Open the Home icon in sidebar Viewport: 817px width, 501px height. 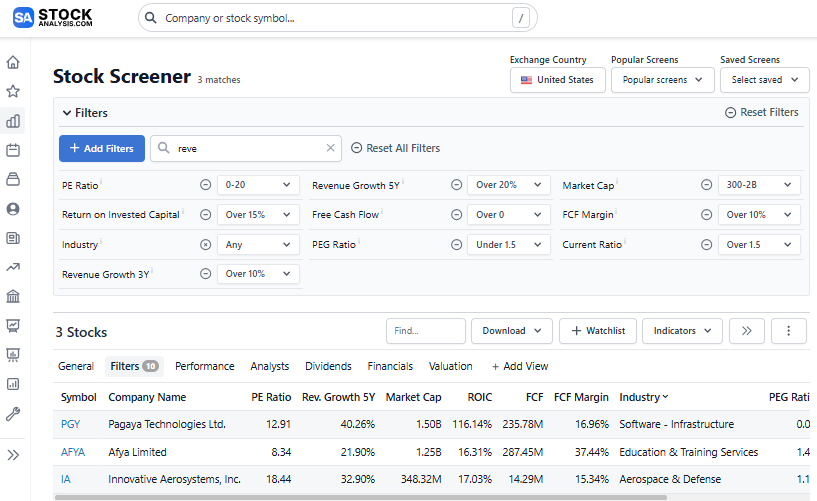click(x=13, y=62)
